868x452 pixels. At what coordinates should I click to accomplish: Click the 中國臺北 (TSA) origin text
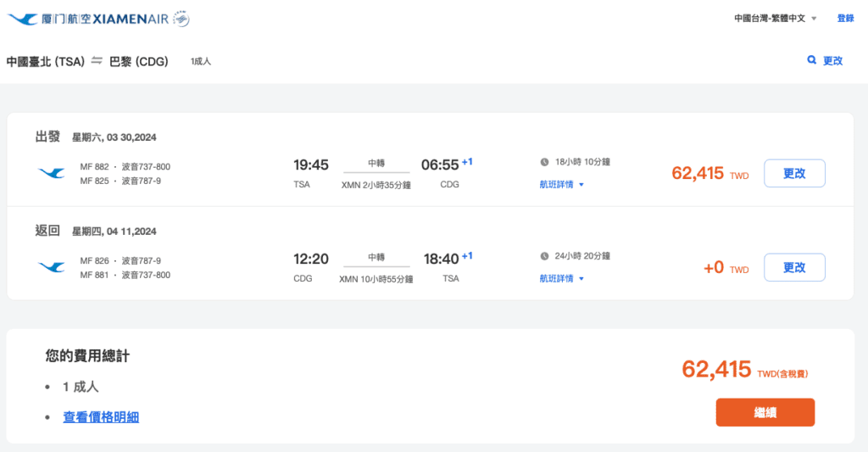coord(46,62)
